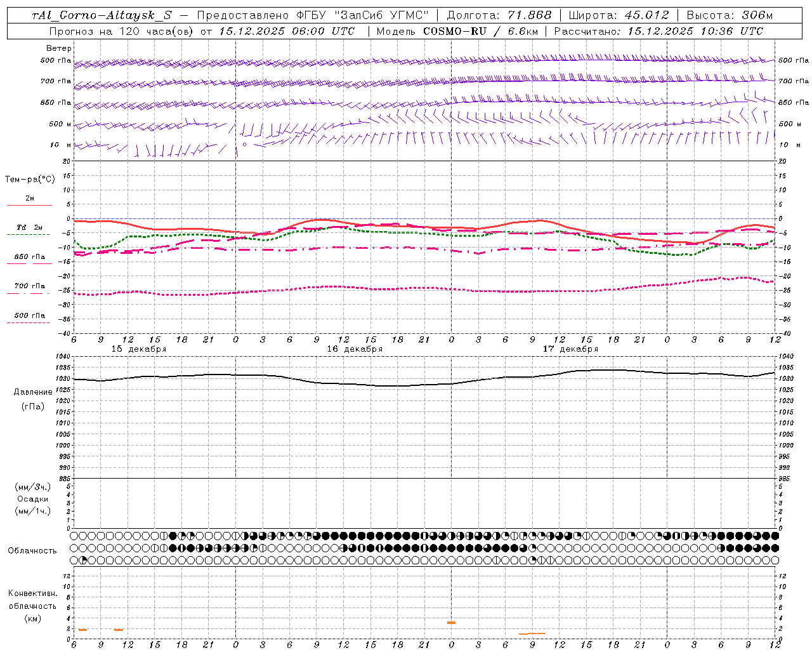Click the Долгота: 71.868 value
812x650 pixels.
(499, 15)
